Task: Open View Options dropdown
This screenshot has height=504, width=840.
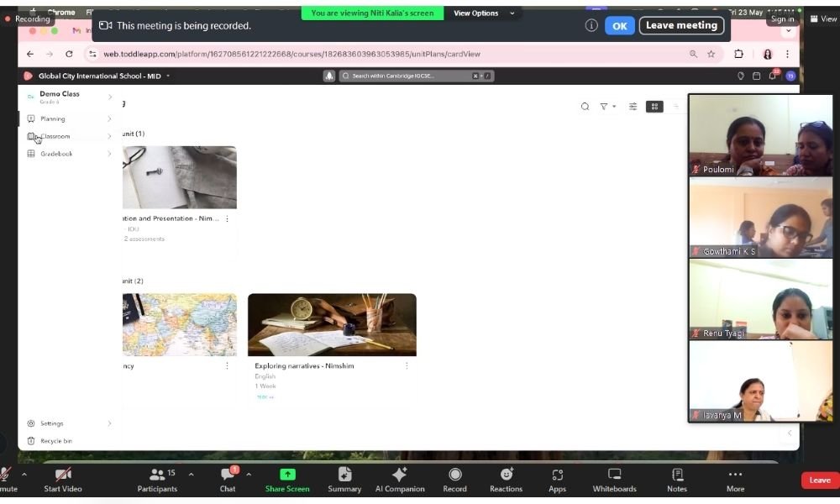Action: click(x=484, y=13)
